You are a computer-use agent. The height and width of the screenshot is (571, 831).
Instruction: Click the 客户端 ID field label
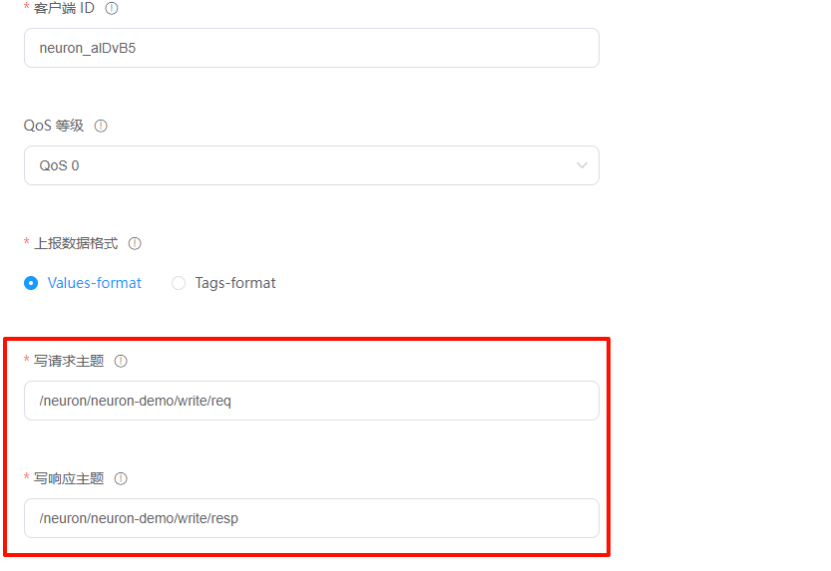click(64, 8)
